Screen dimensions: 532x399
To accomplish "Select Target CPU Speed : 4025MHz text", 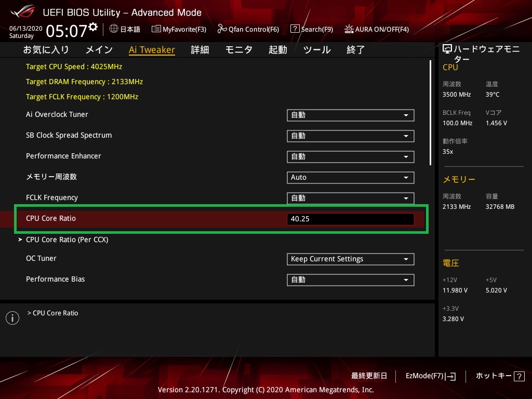I will pyautogui.click(x=74, y=66).
